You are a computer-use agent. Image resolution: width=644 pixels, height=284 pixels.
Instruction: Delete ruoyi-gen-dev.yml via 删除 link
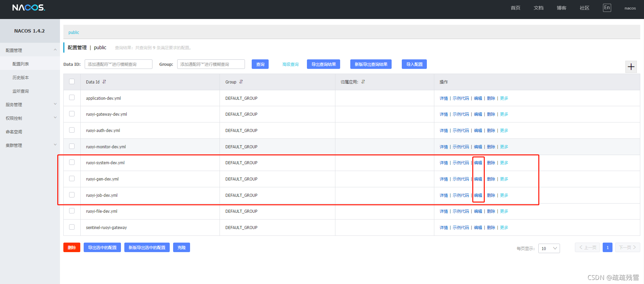tap(491, 179)
